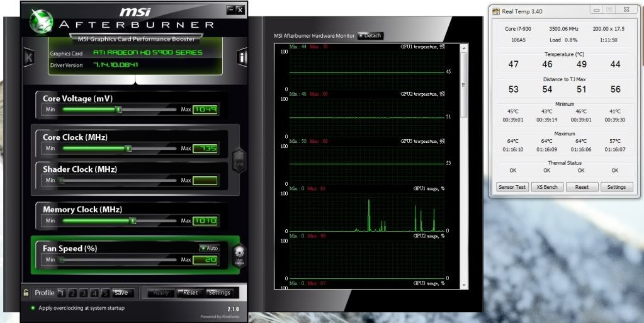Viewport: 644px width, 323px height.
Task: Detach the Hardware Monitor panel
Action: [x=370, y=36]
